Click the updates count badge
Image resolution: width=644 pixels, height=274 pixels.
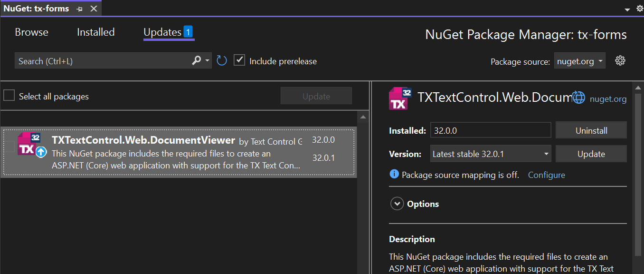pos(188,32)
